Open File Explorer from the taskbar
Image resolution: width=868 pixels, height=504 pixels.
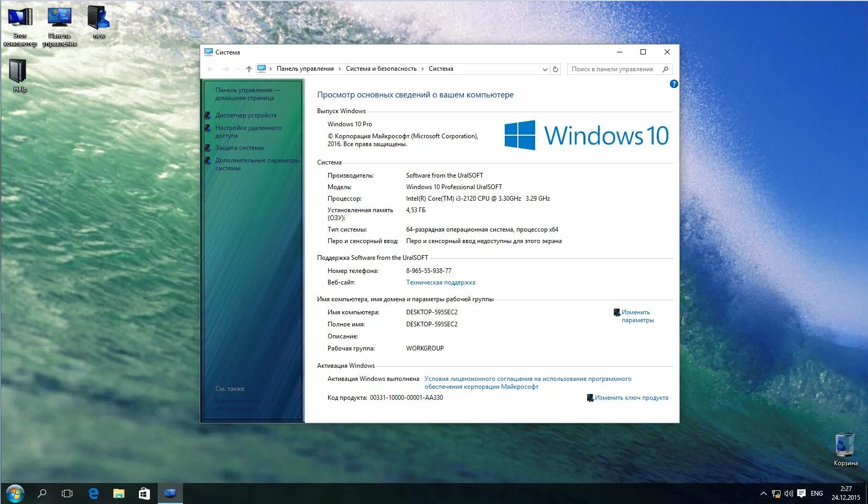point(119,494)
